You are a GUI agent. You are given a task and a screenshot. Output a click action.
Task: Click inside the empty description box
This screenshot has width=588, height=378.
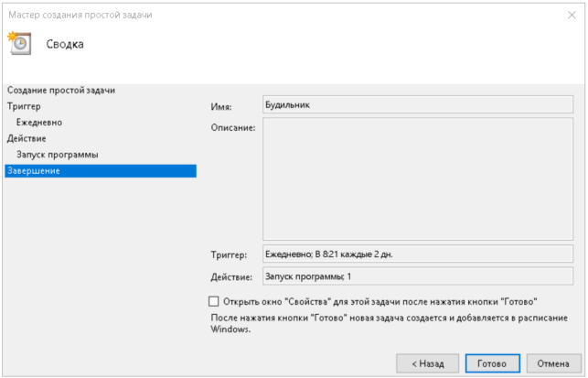pyautogui.click(x=418, y=179)
